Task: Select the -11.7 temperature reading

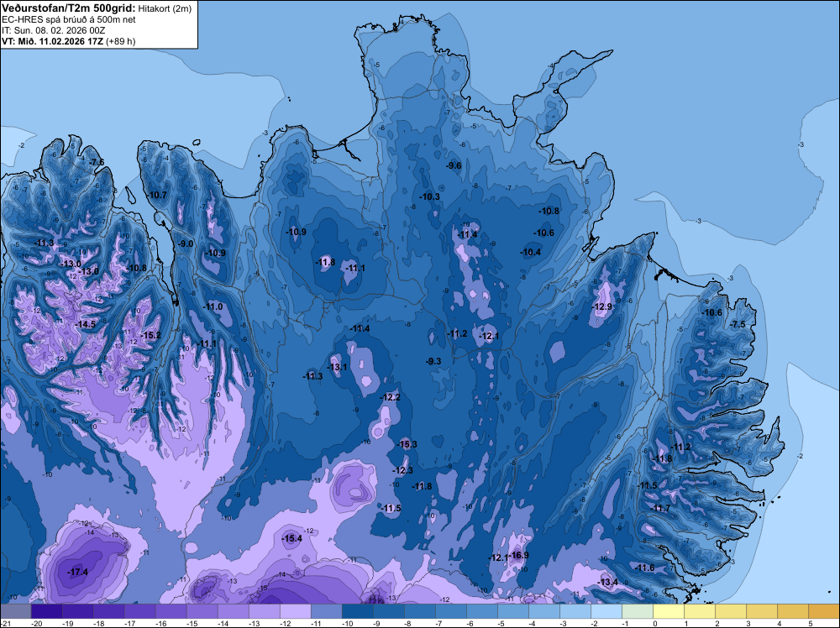Action: pyautogui.click(x=660, y=508)
